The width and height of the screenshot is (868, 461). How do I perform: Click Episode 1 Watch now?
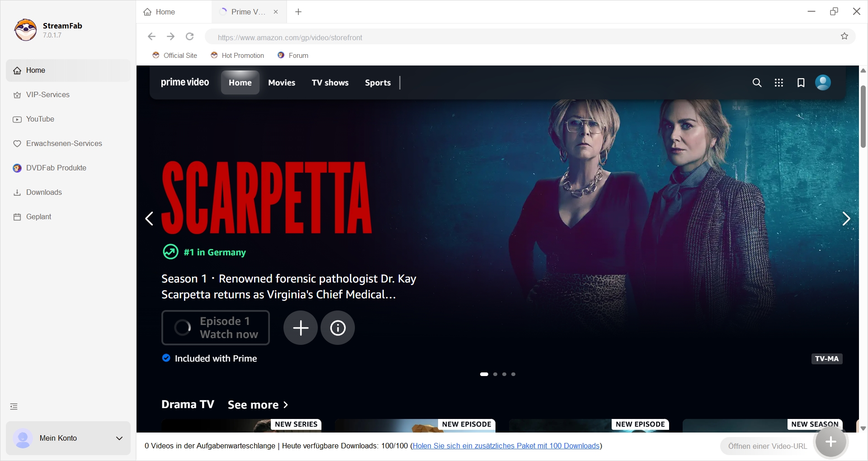pos(216,328)
